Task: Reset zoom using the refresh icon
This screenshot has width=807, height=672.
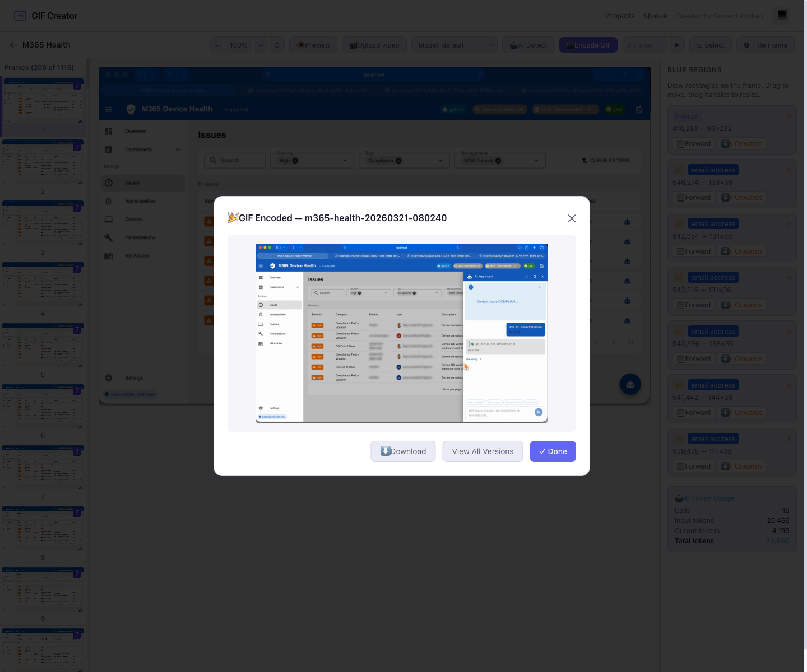Action: click(x=277, y=45)
